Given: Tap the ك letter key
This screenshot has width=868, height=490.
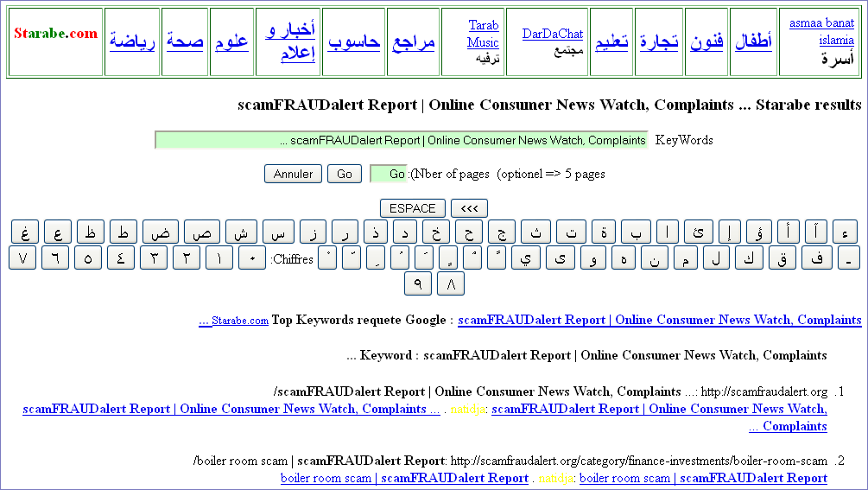Looking at the screenshot, I should 749,258.
